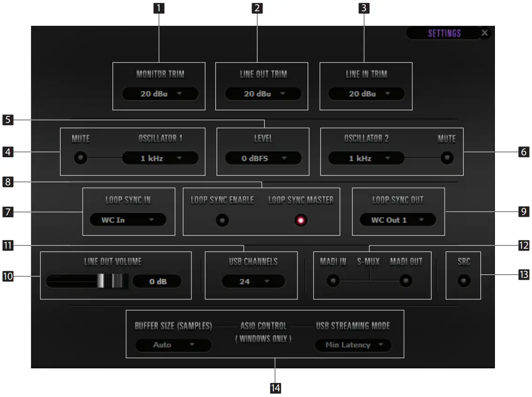Change Loop Sync Out from WC Out 1
The height and width of the screenshot is (397, 532).
(x=397, y=220)
